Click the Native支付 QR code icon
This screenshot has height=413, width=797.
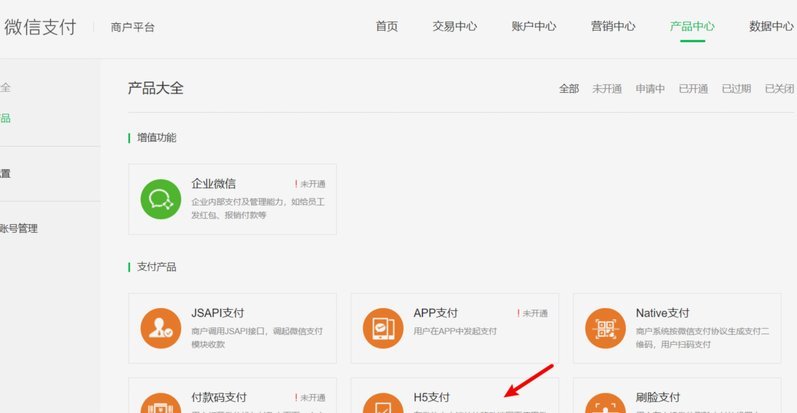(605, 328)
